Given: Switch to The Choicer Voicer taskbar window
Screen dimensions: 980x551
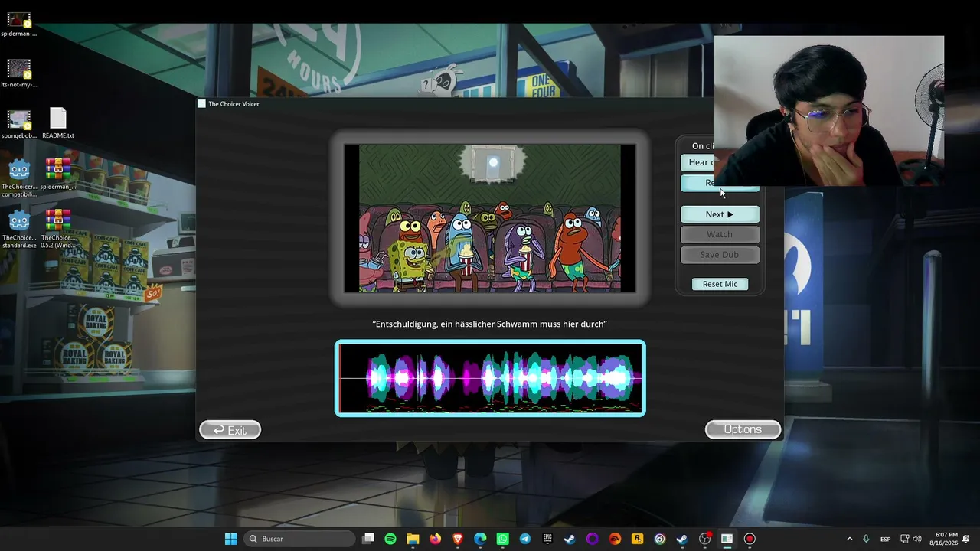Looking at the screenshot, I should click(727, 539).
